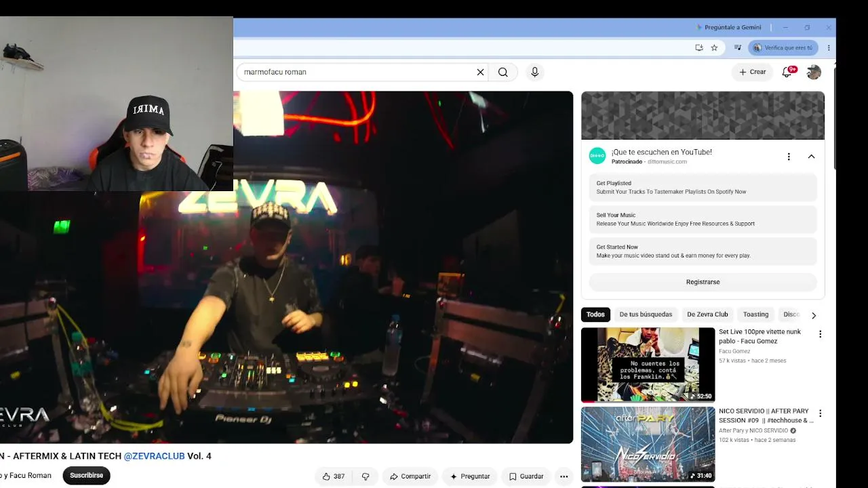The height and width of the screenshot is (488, 868).
Task: Open After Pary y NICO SERVIDIO channel
Action: point(753,430)
